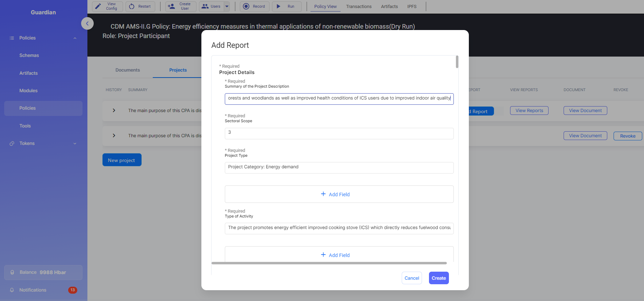Switch to the Transactions tab

pyautogui.click(x=359, y=6)
